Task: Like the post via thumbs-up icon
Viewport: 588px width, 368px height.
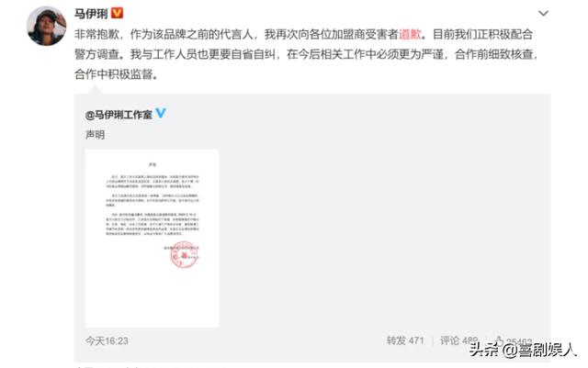Action: click(x=499, y=340)
